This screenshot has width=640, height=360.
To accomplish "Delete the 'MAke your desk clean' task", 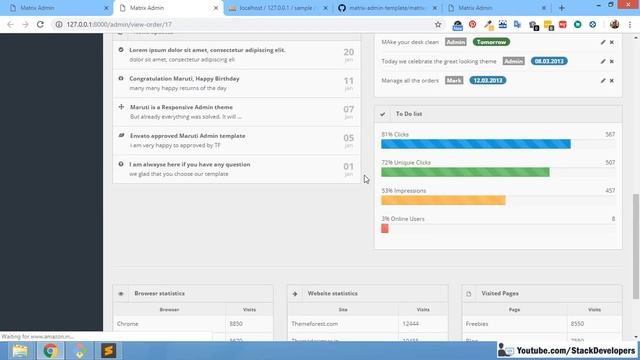I will click(x=612, y=42).
